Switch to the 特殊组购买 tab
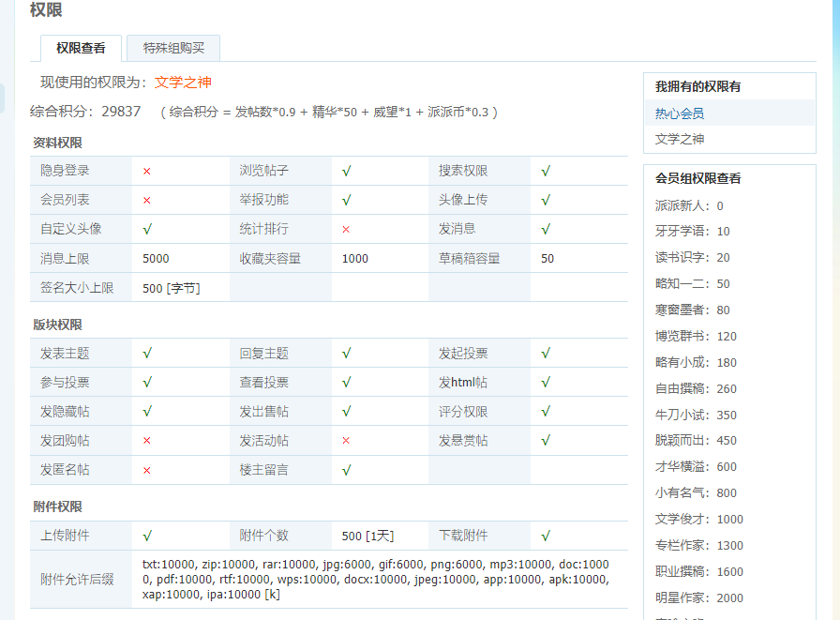The width and height of the screenshot is (840, 620). (173, 48)
